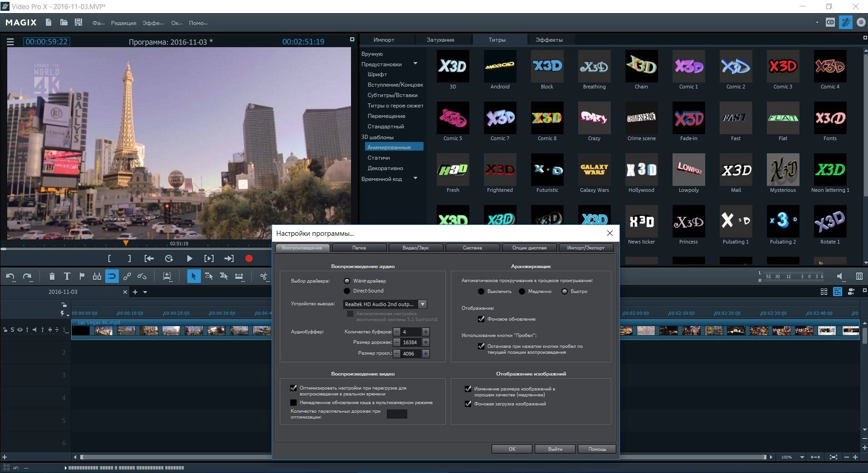Increase Размер просл. with plus stepper
The height and width of the screenshot is (473, 868).
click(x=425, y=354)
